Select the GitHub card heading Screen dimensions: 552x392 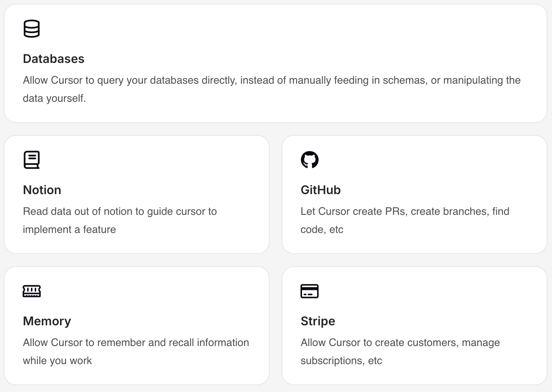[x=320, y=190]
